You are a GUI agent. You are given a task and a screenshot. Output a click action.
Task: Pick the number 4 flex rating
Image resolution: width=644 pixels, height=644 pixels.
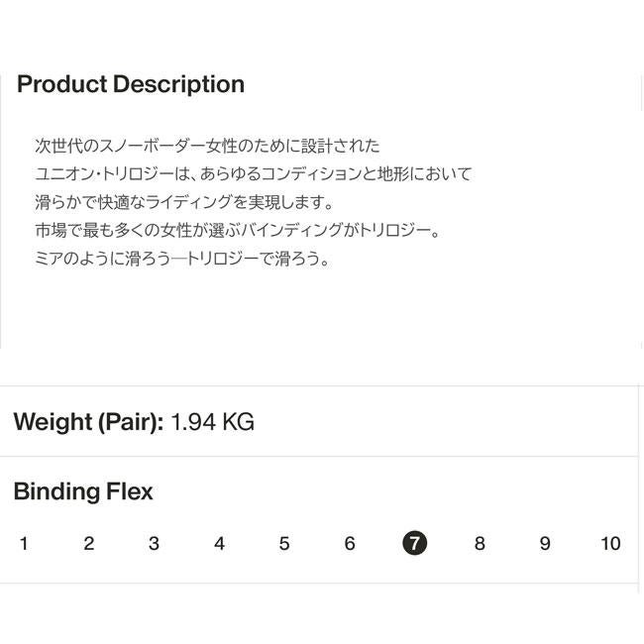[x=219, y=543]
